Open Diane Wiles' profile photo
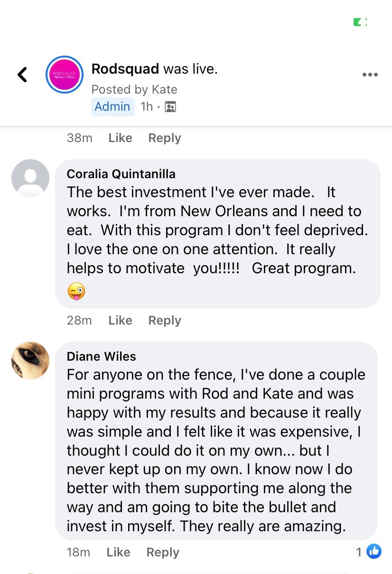 [x=30, y=361]
